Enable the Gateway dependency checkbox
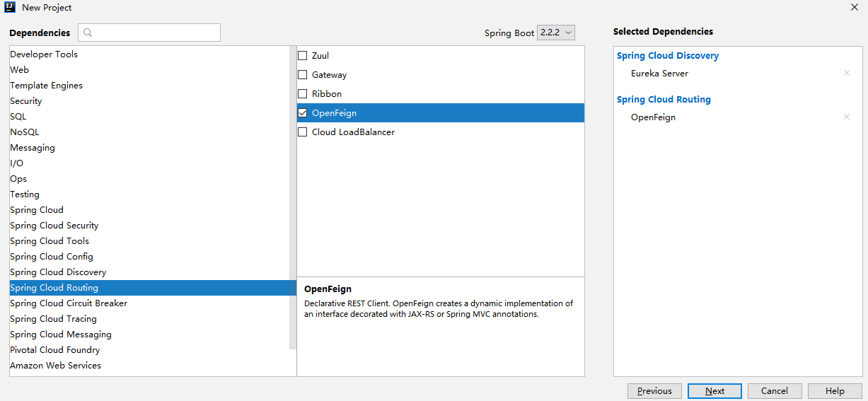Image resolution: width=868 pixels, height=401 pixels. 303,75
